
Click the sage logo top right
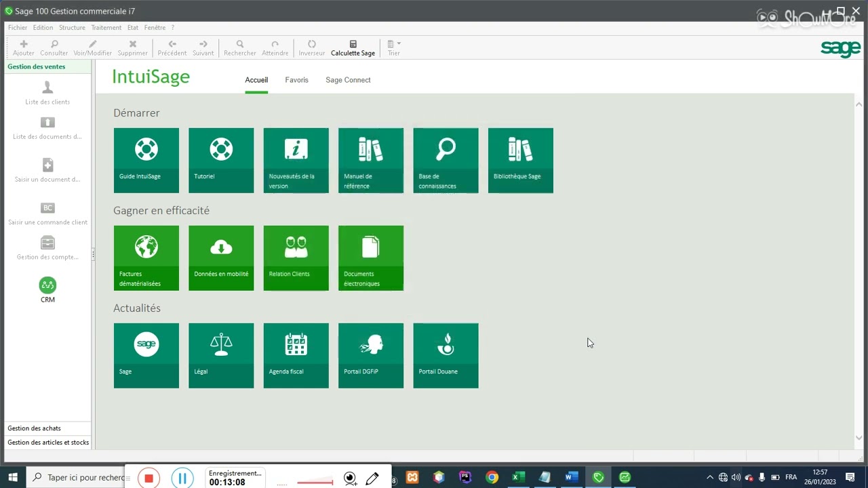coord(840,48)
